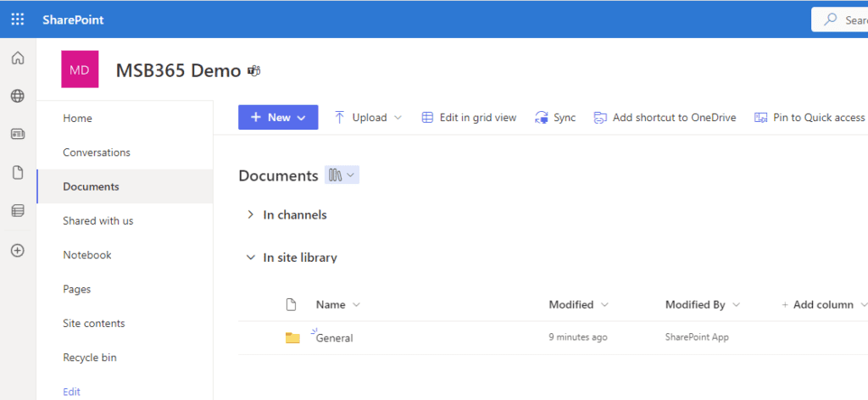
Task: Click the MD site logo
Action: pos(80,69)
